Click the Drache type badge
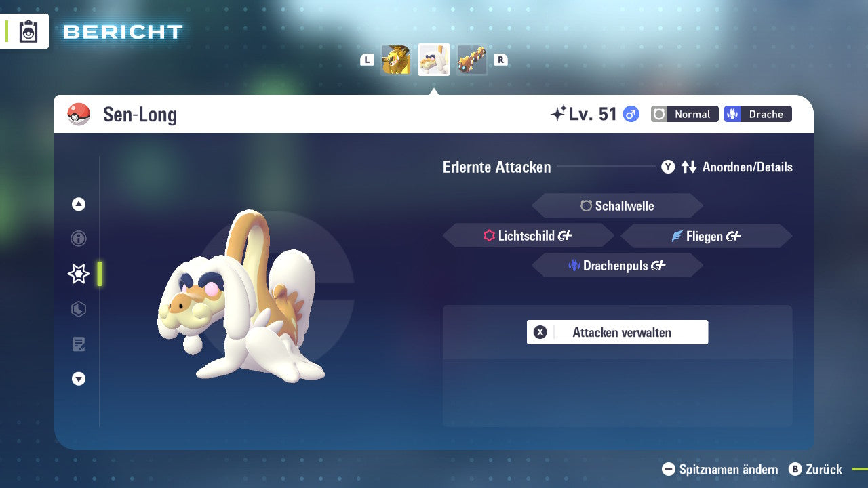The image size is (868, 488). coord(757,114)
